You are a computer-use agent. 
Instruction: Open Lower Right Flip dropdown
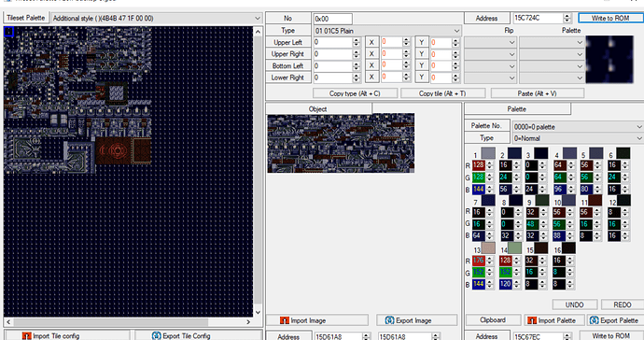490,78
